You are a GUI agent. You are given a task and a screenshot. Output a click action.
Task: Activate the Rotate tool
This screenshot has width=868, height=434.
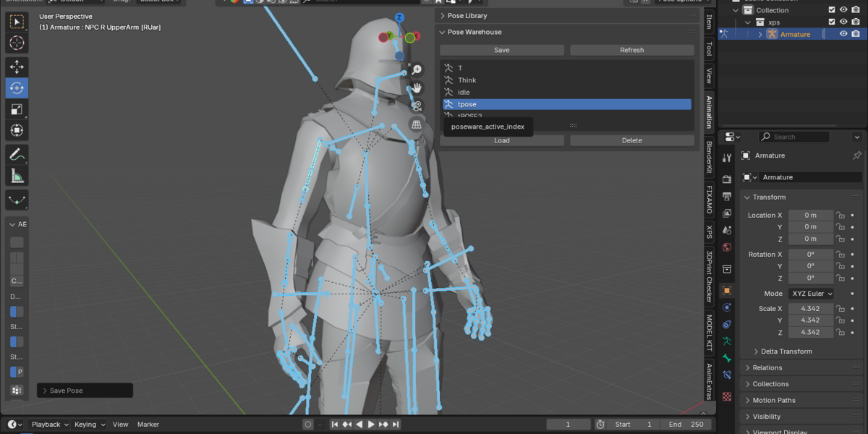[x=17, y=88]
